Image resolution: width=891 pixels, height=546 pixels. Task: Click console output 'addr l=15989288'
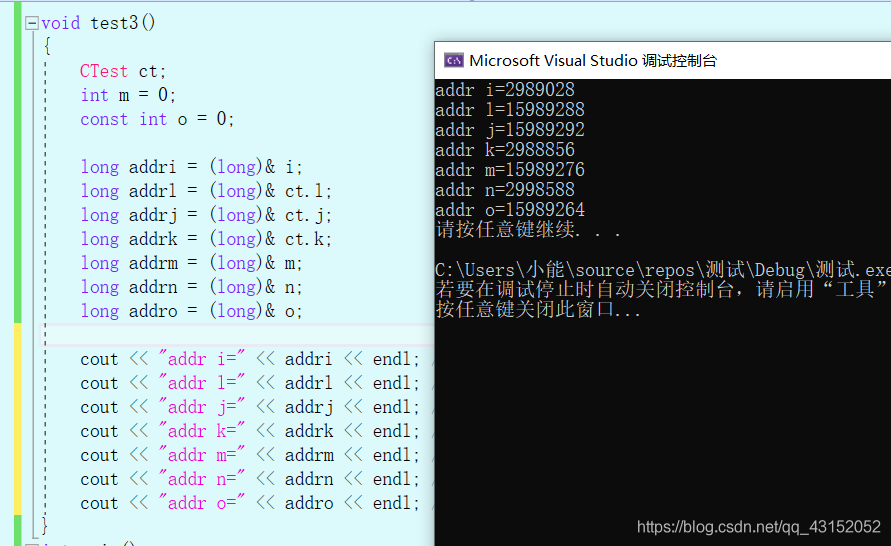pos(510,110)
